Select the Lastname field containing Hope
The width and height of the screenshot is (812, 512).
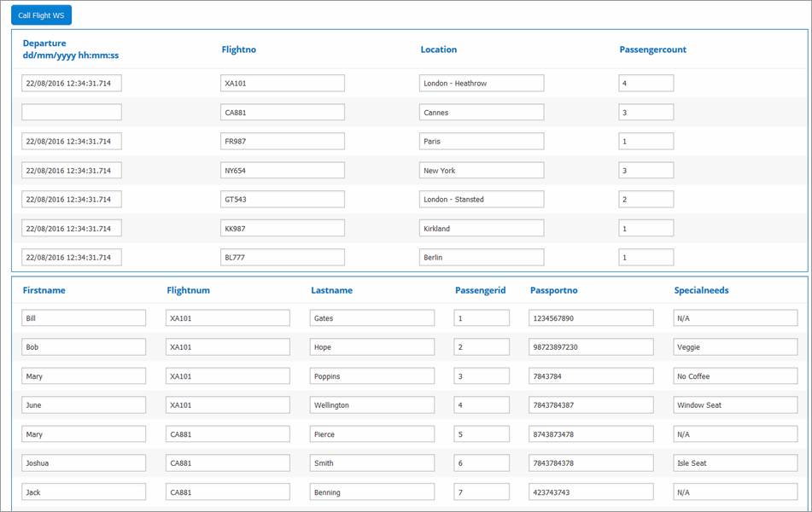372,347
